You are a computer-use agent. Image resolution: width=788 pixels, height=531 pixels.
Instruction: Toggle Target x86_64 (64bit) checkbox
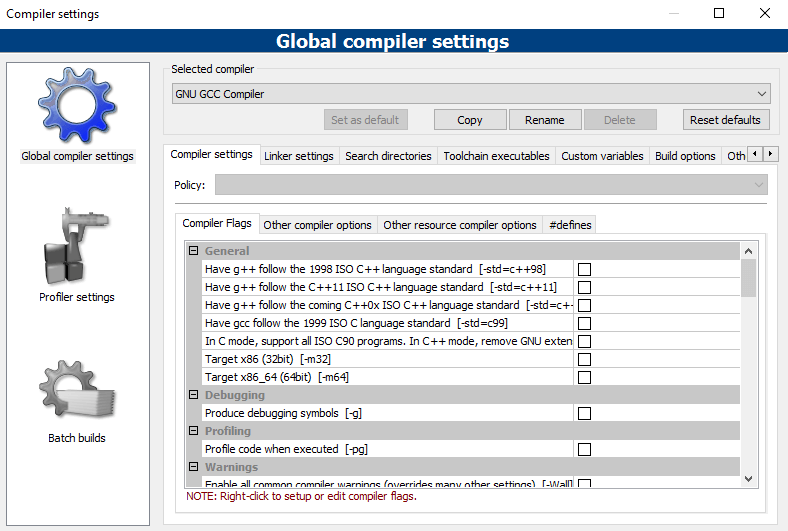(584, 377)
